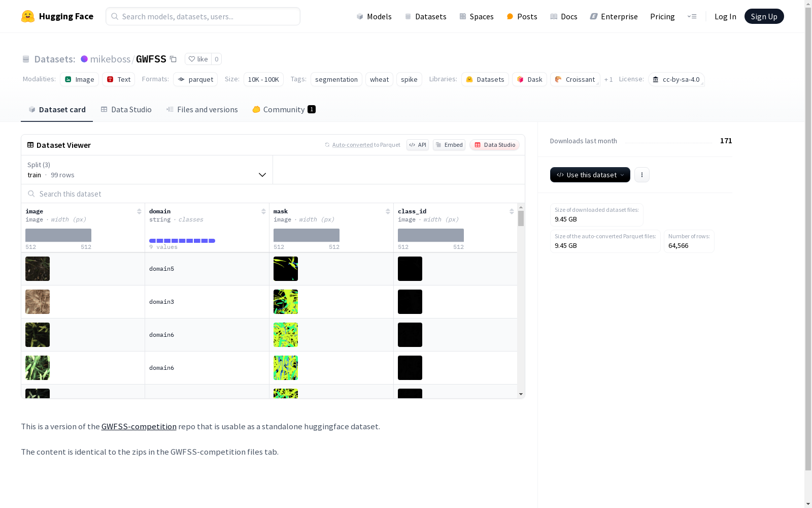Open the mask thumbnail in the domain5 row
Image resolution: width=812 pixels, height=508 pixels.
286,269
